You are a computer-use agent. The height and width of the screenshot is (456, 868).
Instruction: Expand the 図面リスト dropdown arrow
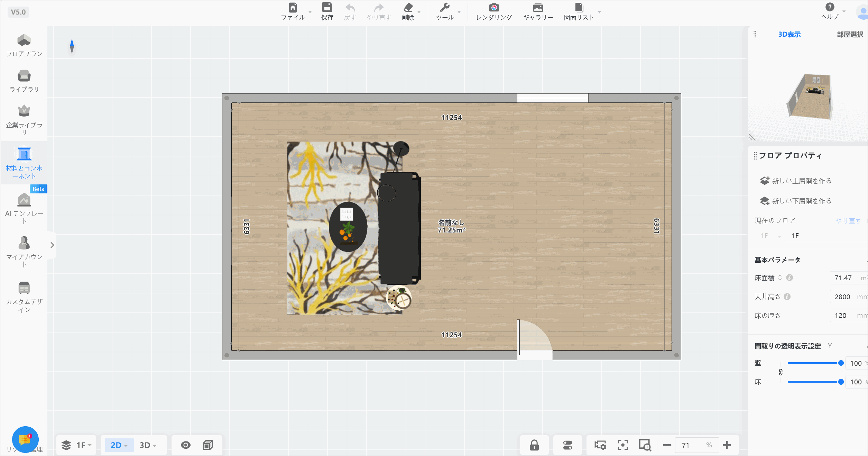[x=599, y=12]
